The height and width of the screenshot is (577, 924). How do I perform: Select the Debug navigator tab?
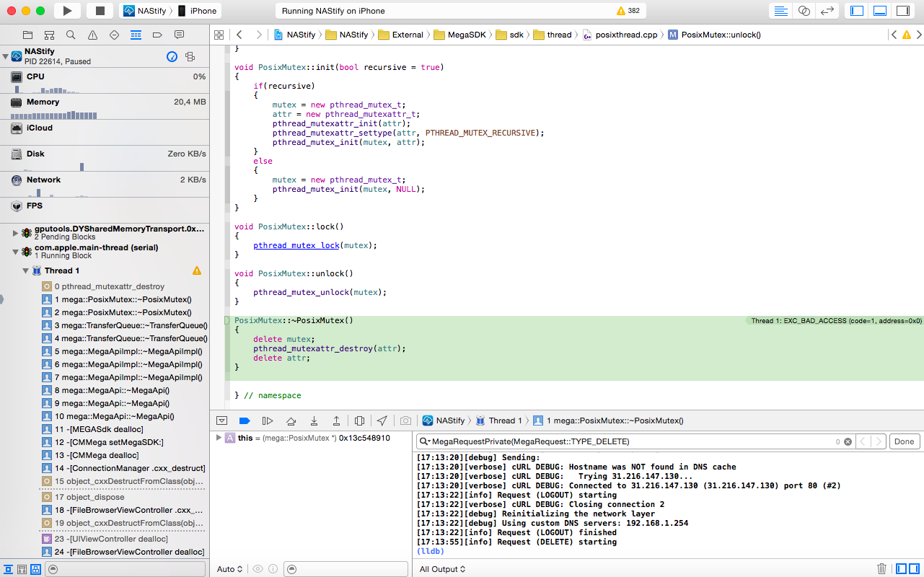[x=136, y=35]
